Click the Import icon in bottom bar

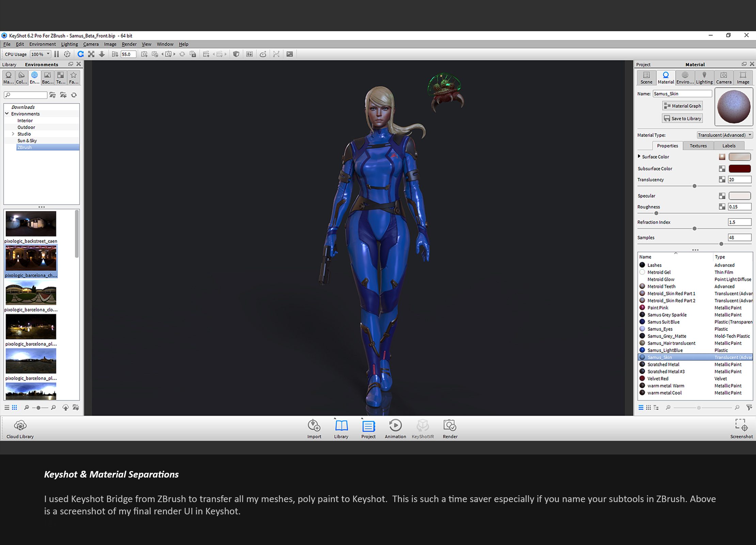coord(314,429)
